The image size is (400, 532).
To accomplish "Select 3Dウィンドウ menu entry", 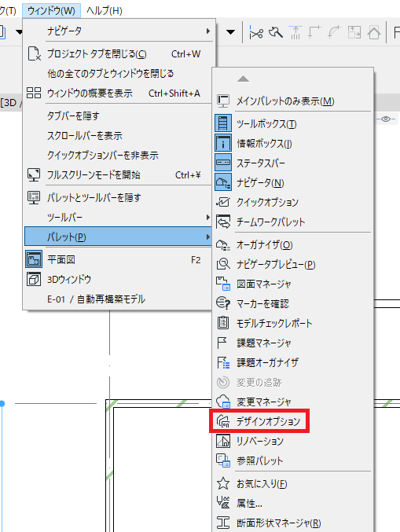I will pyautogui.click(x=119, y=279).
